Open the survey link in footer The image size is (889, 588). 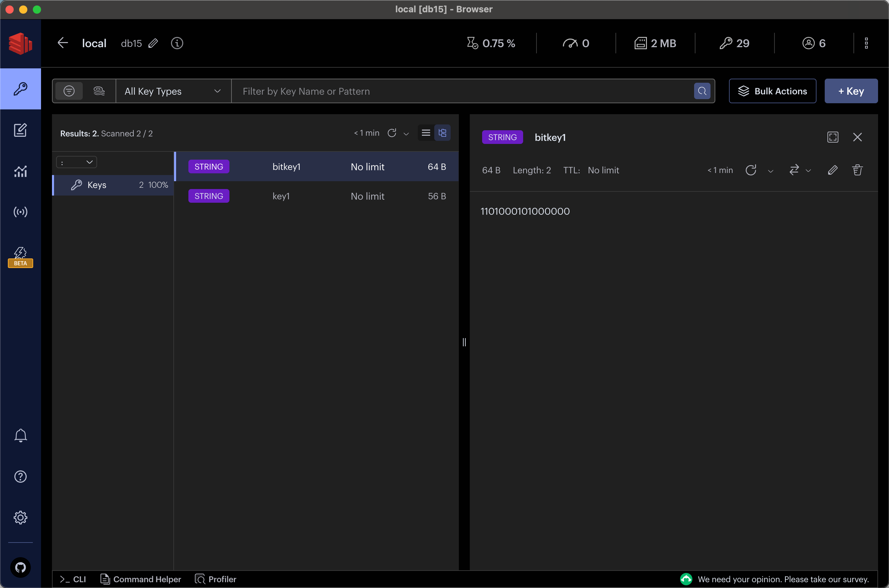pyautogui.click(x=774, y=579)
